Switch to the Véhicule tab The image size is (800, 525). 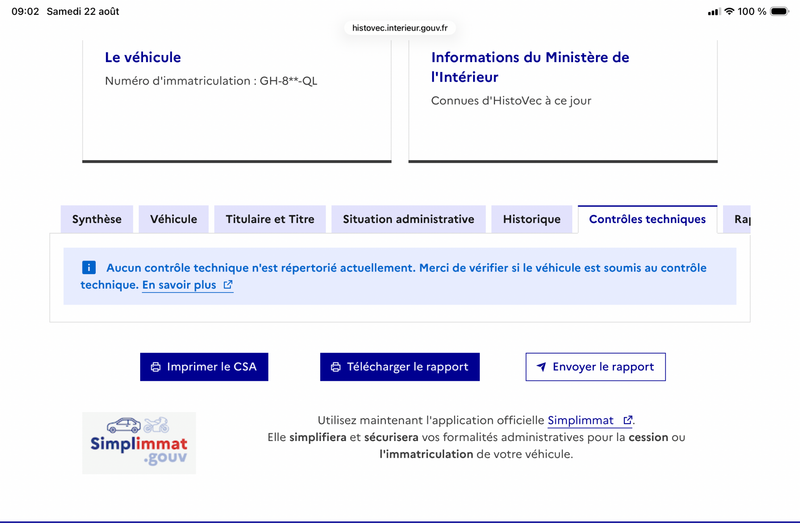coord(173,219)
